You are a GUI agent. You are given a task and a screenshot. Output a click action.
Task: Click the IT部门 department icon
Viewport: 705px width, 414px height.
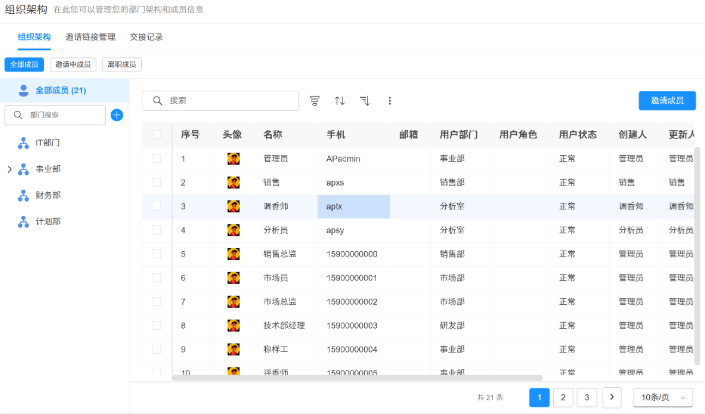pos(23,143)
